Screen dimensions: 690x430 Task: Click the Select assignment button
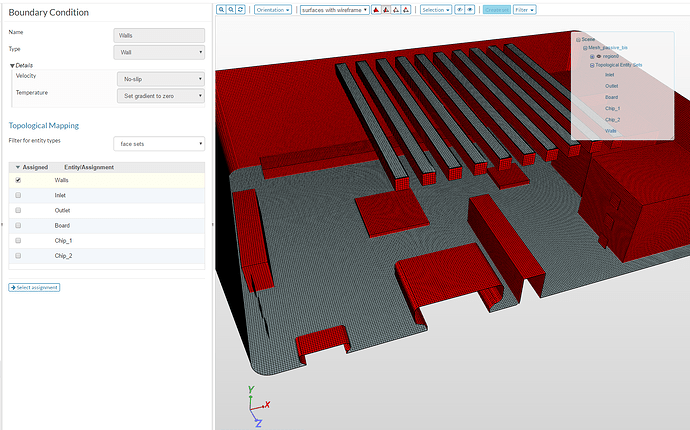click(x=34, y=287)
